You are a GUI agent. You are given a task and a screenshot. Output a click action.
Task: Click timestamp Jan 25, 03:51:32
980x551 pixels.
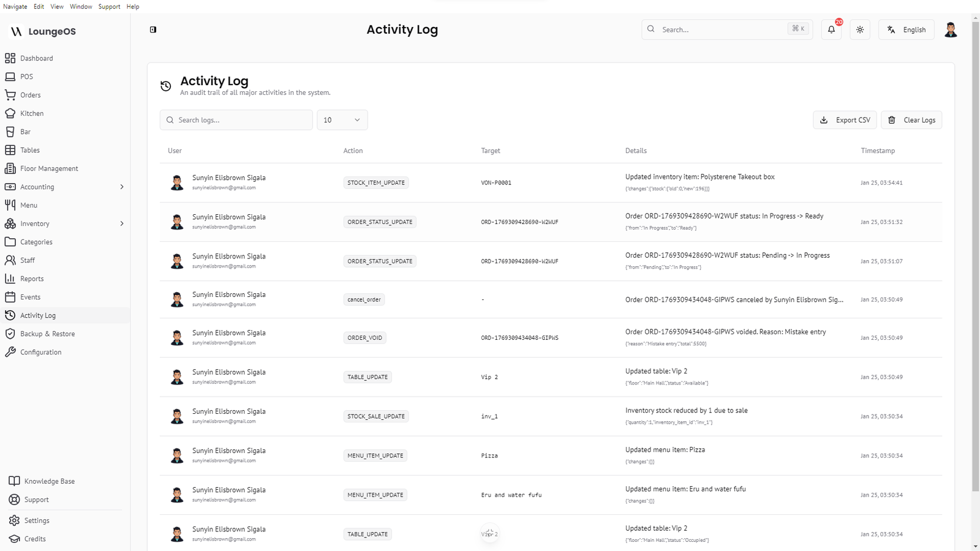coord(881,222)
